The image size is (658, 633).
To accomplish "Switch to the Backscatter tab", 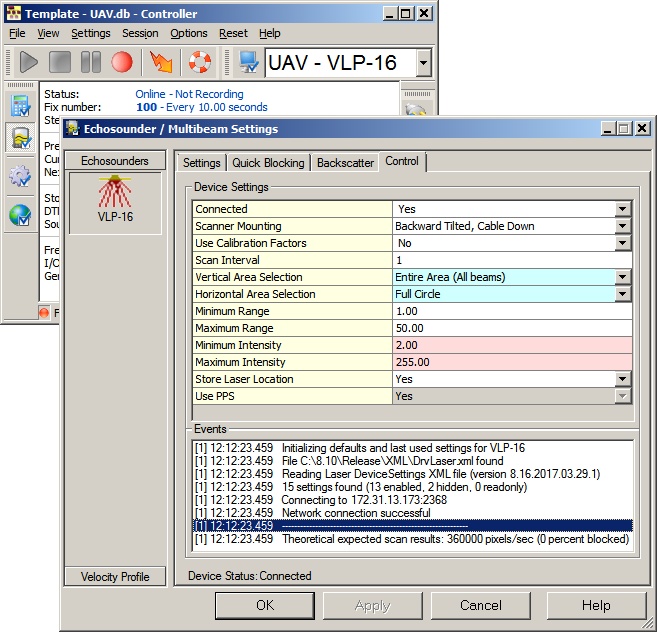I will tap(345, 163).
